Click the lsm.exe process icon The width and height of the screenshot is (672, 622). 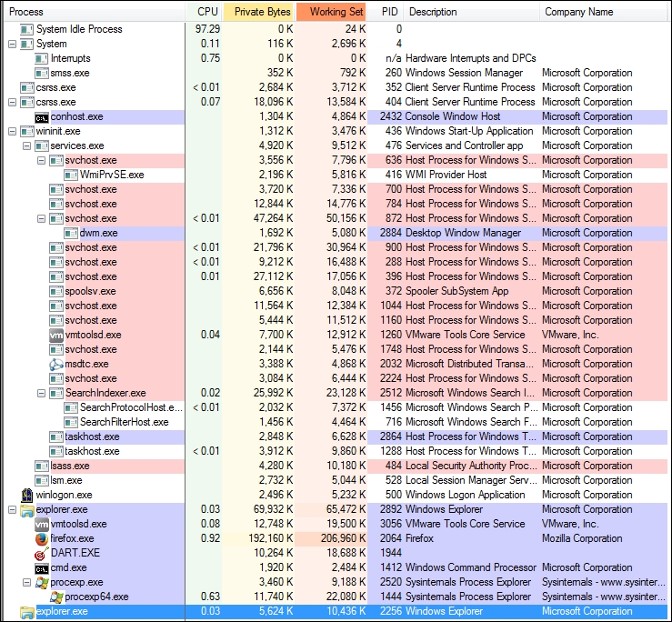point(42,480)
